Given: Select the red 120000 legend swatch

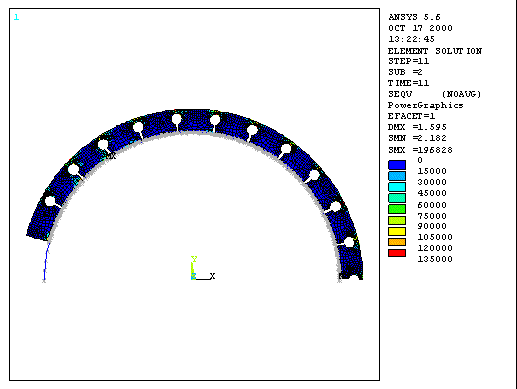Looking at the screenshot, I should tap(397, 253).
